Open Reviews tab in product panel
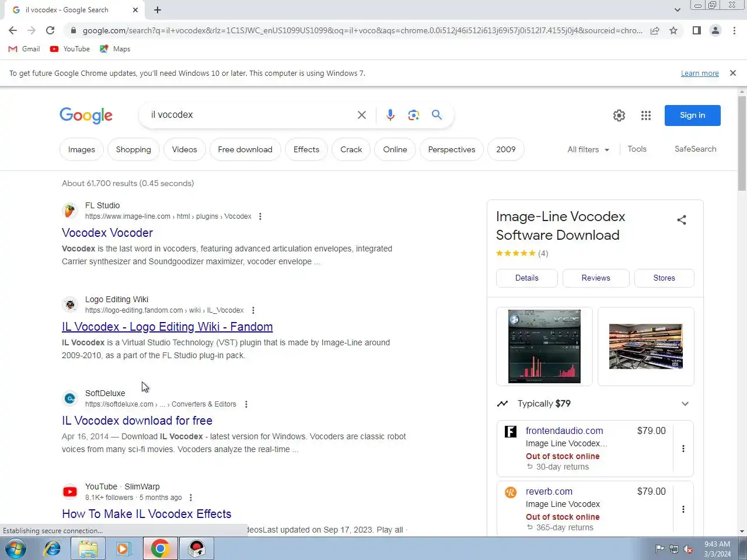The width and height of the screenshot is (747, 560). [596, 278]
